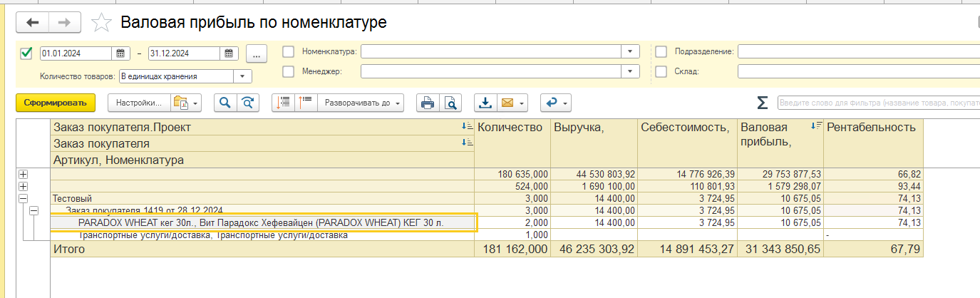The height and width of the screenshot is (298, 980).
Task: Select Заказ покупателя 1419 от 28.12.2024 row
Action: point(262,210)
